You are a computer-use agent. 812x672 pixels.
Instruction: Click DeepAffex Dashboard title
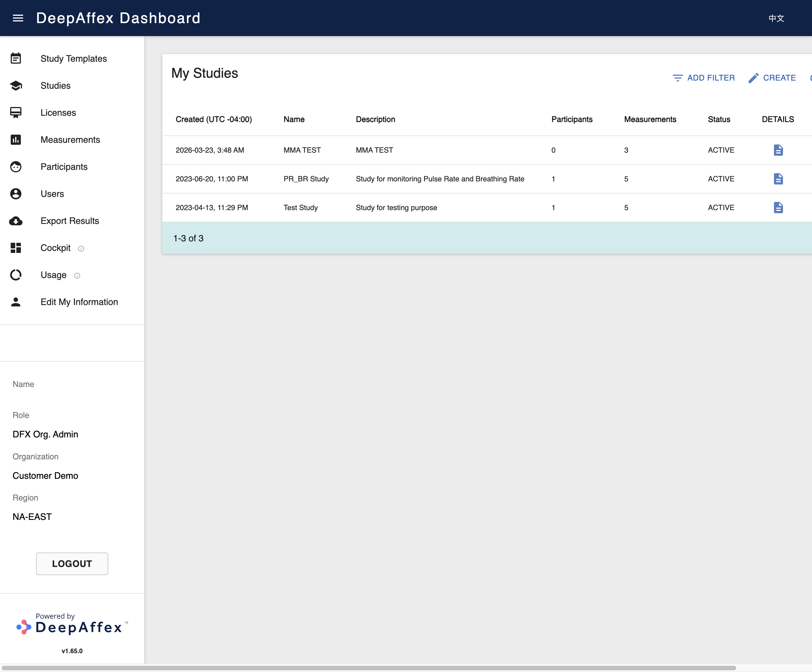click(118, 18)
